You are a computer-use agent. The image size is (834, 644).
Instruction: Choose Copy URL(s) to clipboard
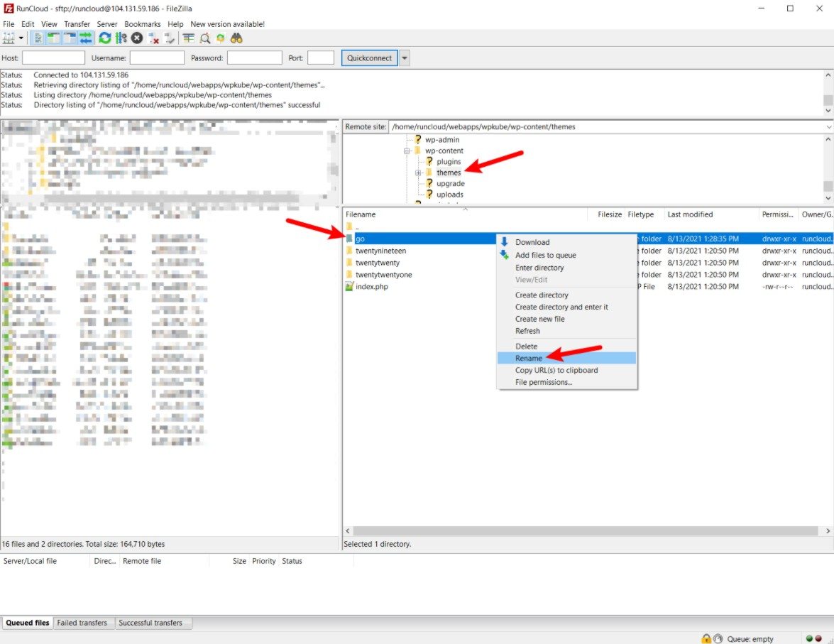(566, 371)
